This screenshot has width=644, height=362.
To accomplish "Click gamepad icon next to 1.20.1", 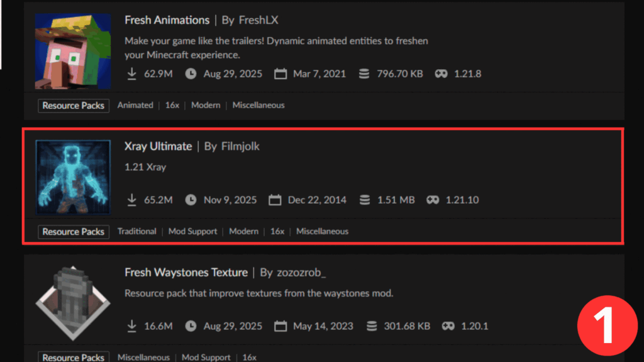I will [x=448, y=326].
